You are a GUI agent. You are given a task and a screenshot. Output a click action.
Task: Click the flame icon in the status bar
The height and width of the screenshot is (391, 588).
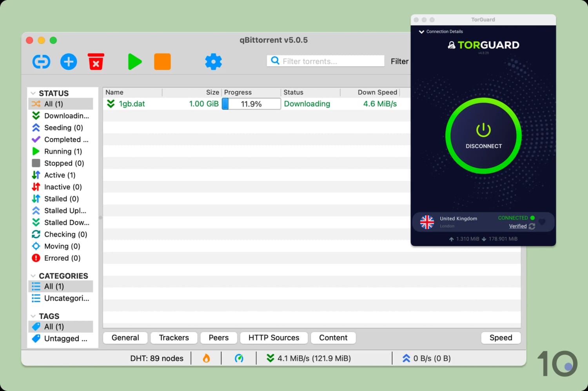(x=207, y=358)
